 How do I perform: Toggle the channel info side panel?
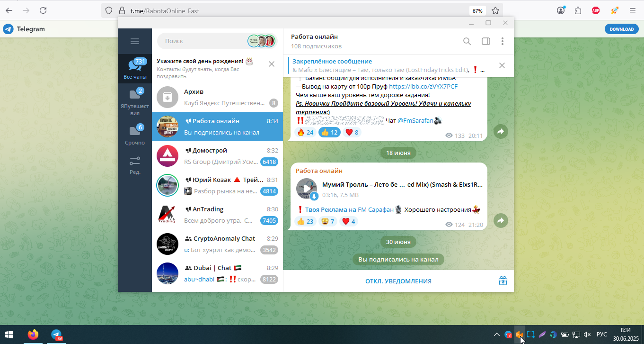(x=486, y=41)
